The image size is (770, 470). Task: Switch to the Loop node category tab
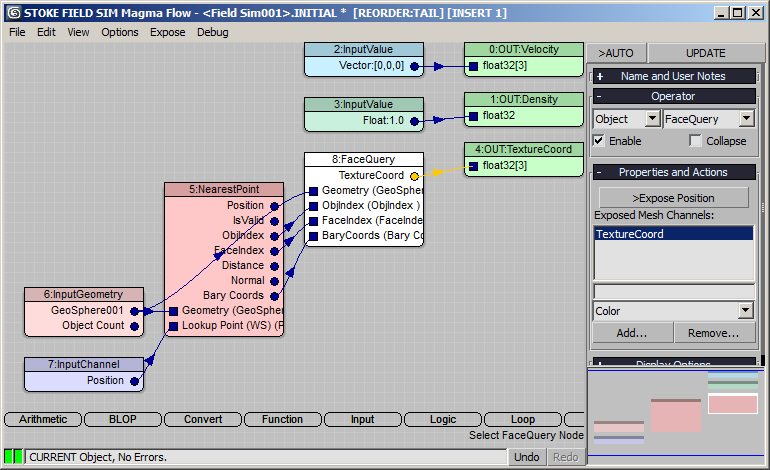coord(522,419)
